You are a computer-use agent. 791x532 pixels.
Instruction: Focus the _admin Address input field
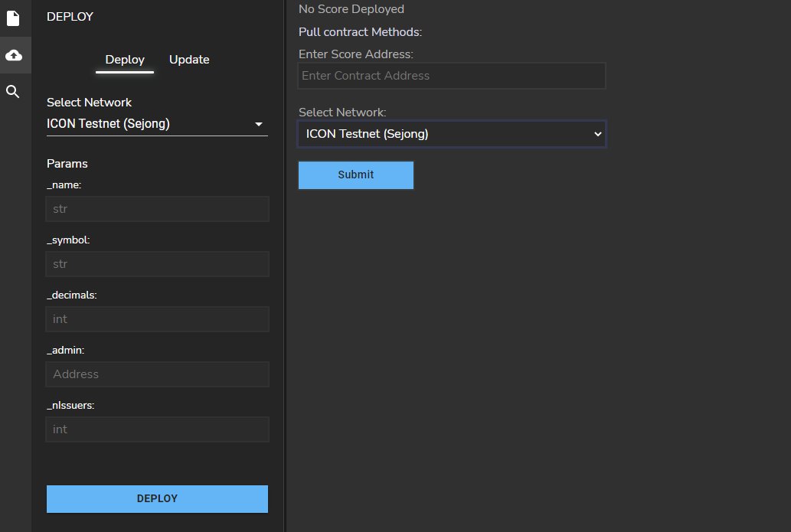pos(157,374)
